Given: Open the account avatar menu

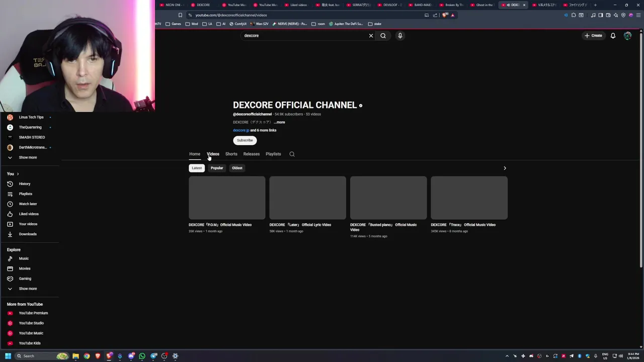Looking at the screenshot, I should [x=627, y=36].
